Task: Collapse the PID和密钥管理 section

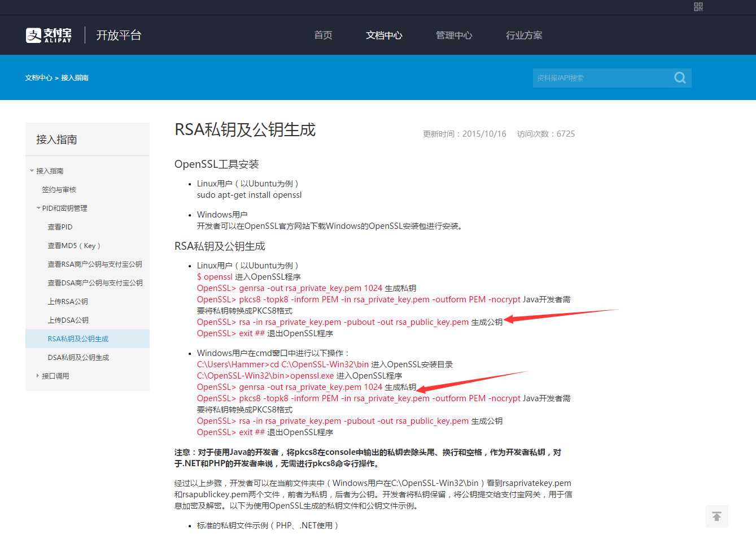Action: pyautogui.click(x=38, y=208)
